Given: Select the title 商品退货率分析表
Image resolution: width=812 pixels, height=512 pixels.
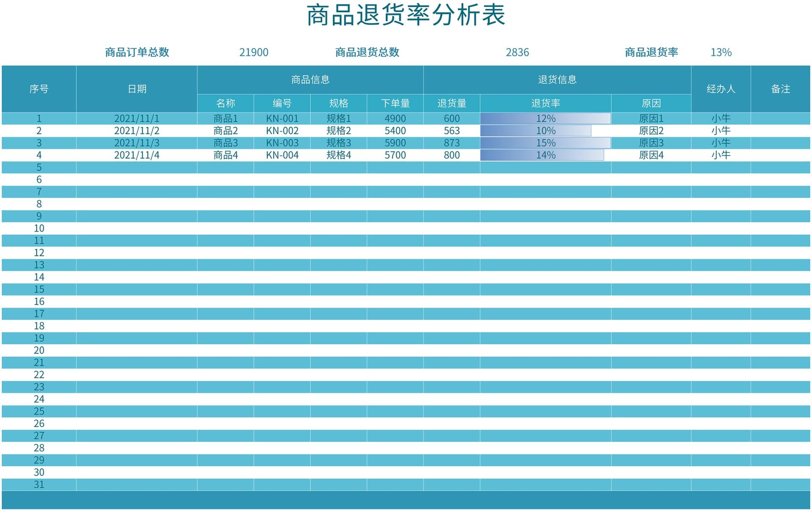Looking at the screenshot, I should tap(406, 15).
